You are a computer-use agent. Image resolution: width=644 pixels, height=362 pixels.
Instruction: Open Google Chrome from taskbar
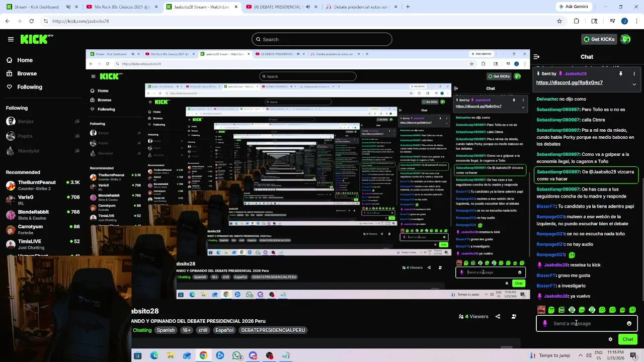203,355
